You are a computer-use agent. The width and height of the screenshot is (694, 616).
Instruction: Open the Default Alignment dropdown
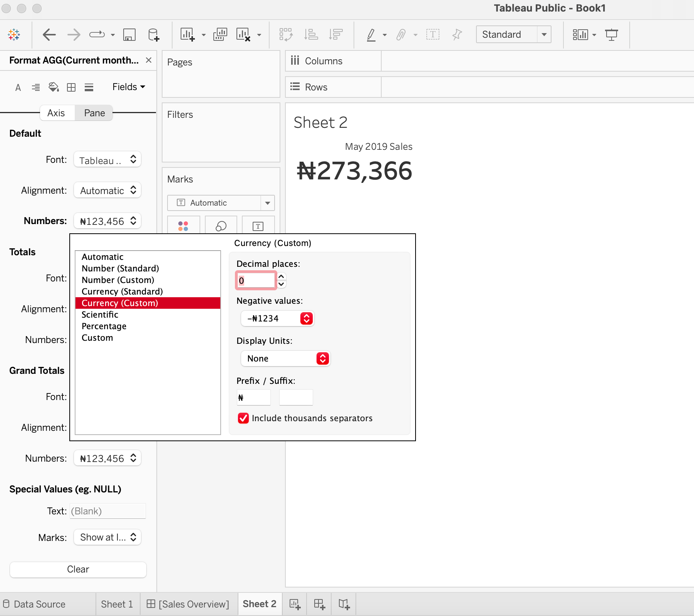(107, 190)
